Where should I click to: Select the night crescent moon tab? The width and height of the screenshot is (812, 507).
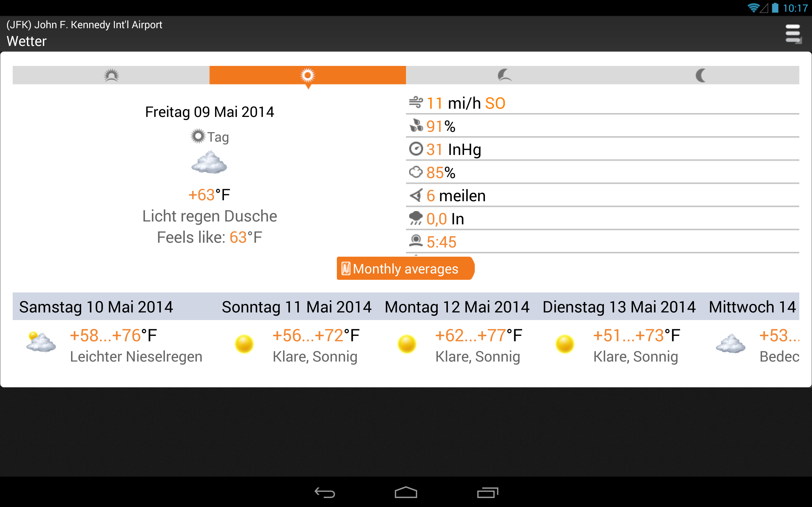(701, 75)
